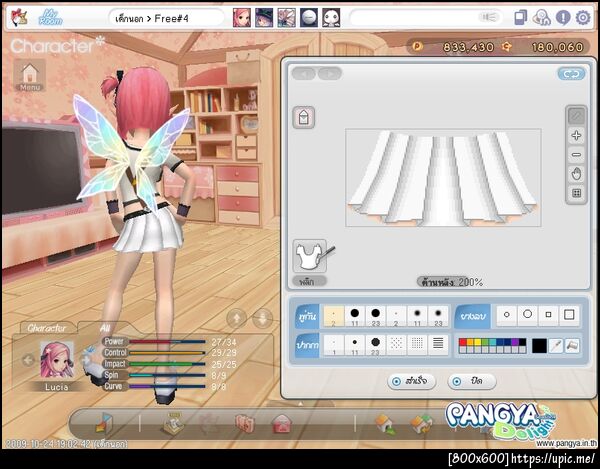The width and height of the screenshot is (600, 469).
Task: Click the redo right arrow in paint panel
Action: [x=330, y=73]
